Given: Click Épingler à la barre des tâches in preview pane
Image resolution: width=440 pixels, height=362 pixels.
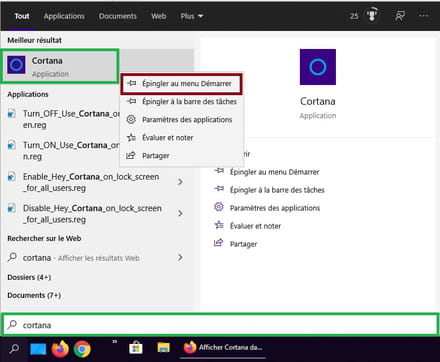Looking at the screenshot, I should click(277, 190).
